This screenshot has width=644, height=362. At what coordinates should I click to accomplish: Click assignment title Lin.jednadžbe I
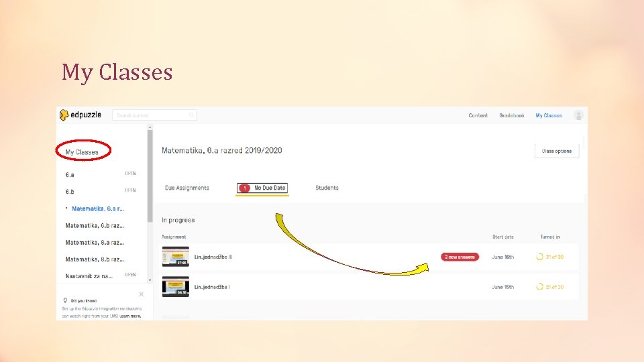coord(212,287)
